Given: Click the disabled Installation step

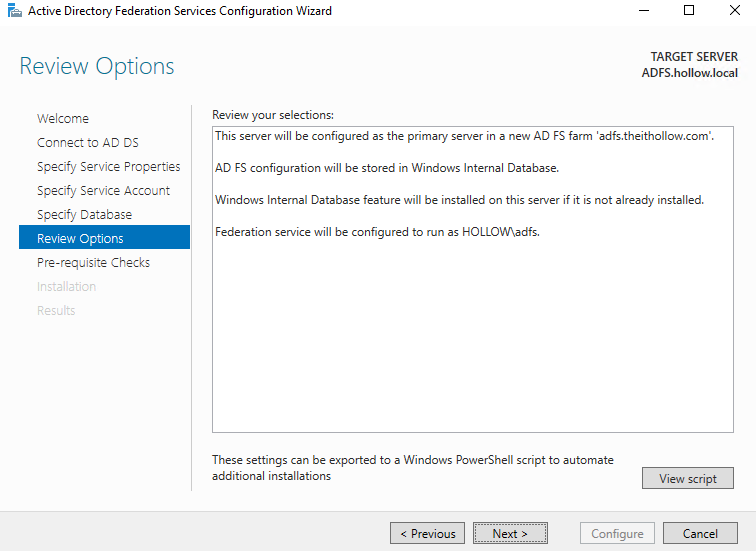Looking at the screenshot, I should (x=67, y=287).
